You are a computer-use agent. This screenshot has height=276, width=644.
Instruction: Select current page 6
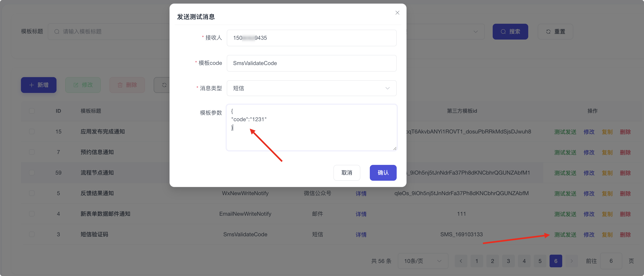(x=556, y=261)
